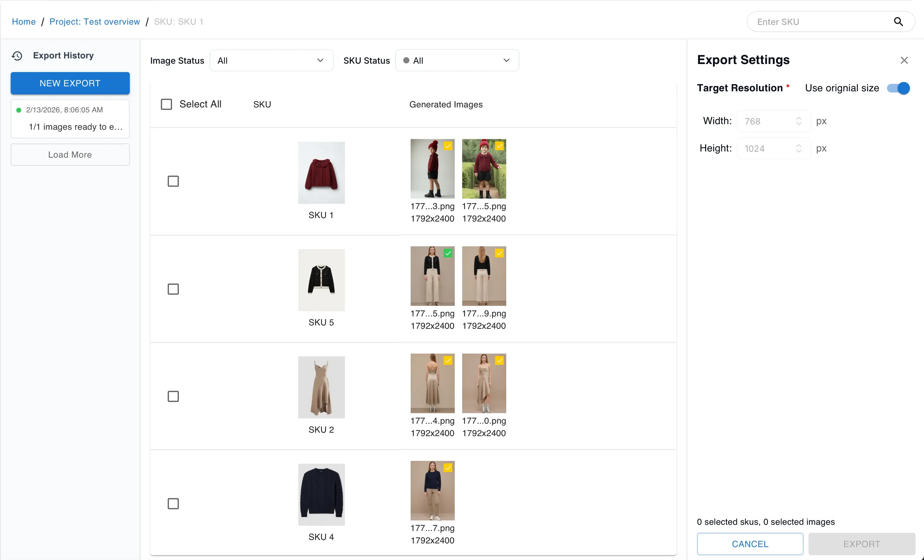Click the Height stepper arrows

coord(798,148)
